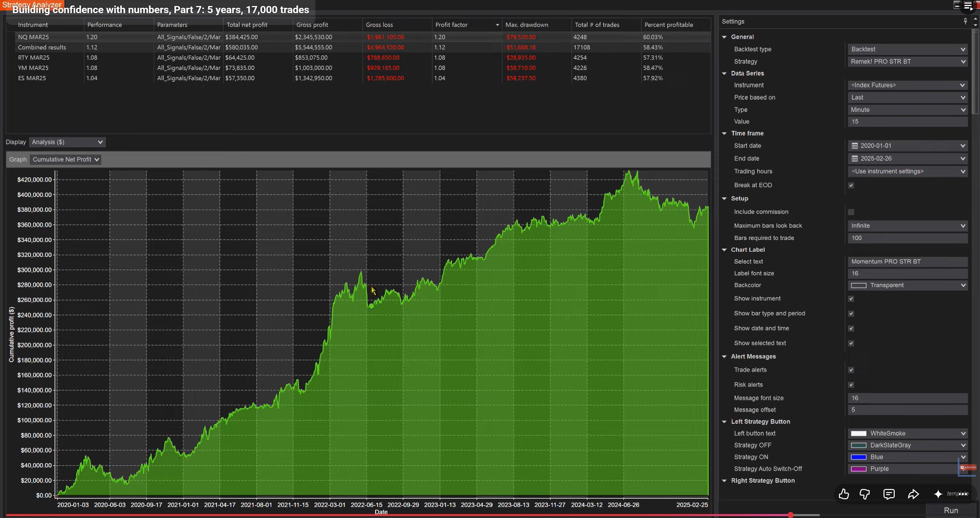Toggle the Trade alerts checkbox
The height and width of the screenshot is (518, 980).
tap(851, 370)
